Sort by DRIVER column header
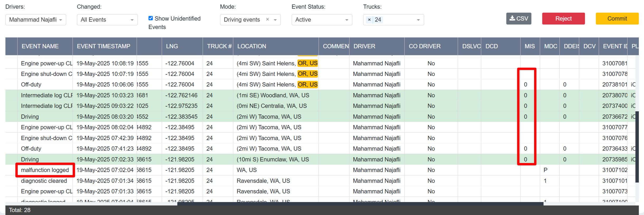This screenshot has width=644, height=215. 377,46
